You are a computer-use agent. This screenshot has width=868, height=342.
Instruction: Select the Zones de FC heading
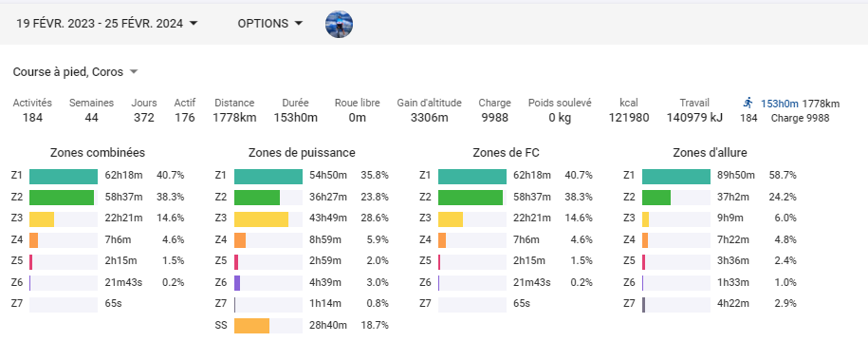point(508,153)
